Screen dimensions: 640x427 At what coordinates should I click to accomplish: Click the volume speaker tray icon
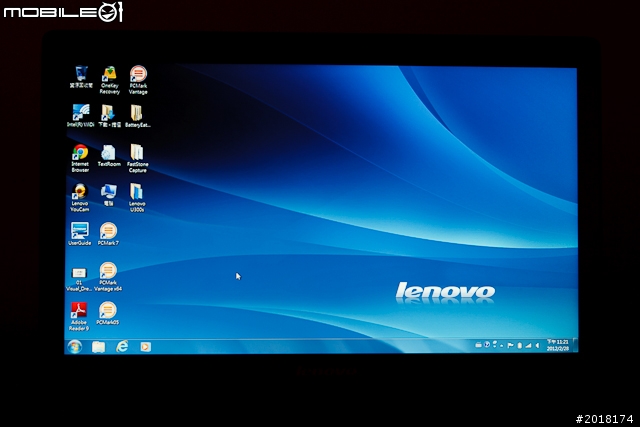click(x=538, y=345)
